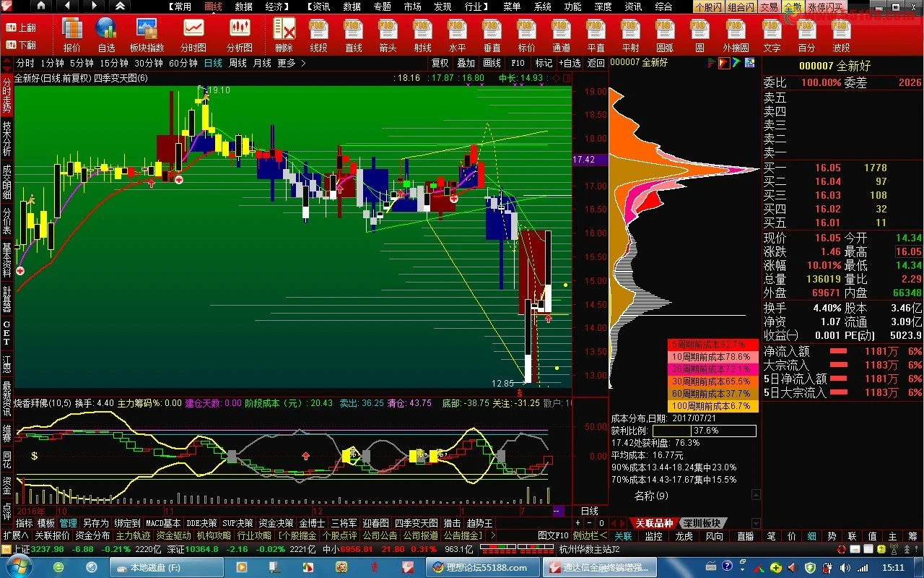Open the 功能 menu
Screen dimensions: 924x578
click(x=572, y=7)
